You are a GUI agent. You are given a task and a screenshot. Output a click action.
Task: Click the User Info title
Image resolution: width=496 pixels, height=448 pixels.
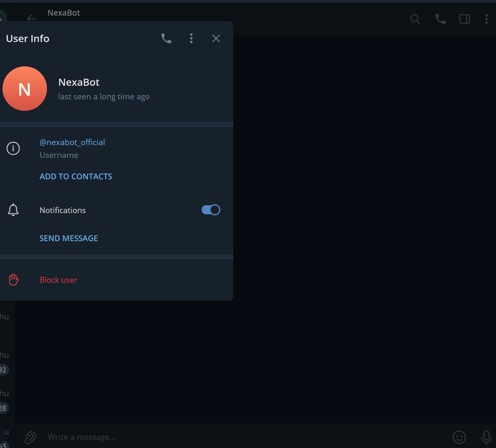click(28, 38)
